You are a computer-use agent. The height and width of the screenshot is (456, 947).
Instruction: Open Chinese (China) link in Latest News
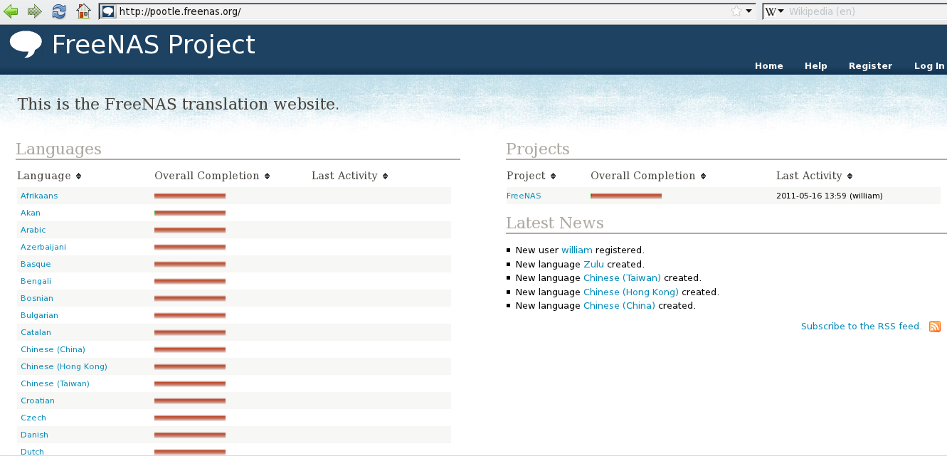click(619, 306)
